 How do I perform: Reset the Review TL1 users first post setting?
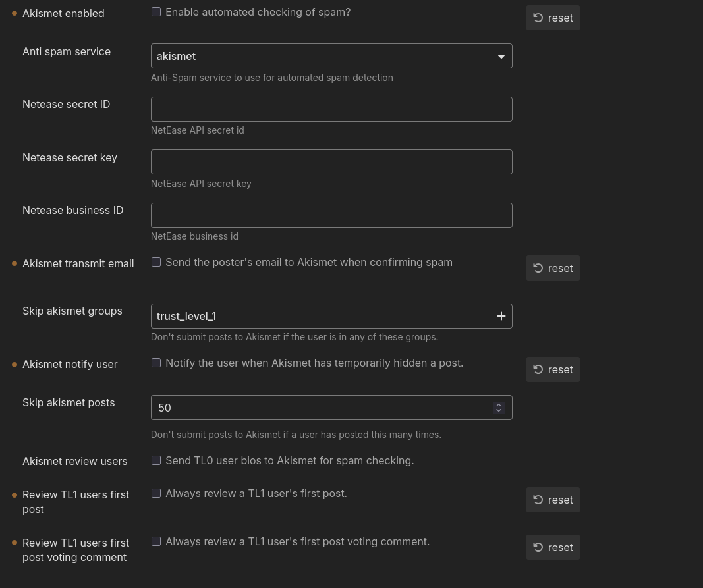(x=553, y=500)
